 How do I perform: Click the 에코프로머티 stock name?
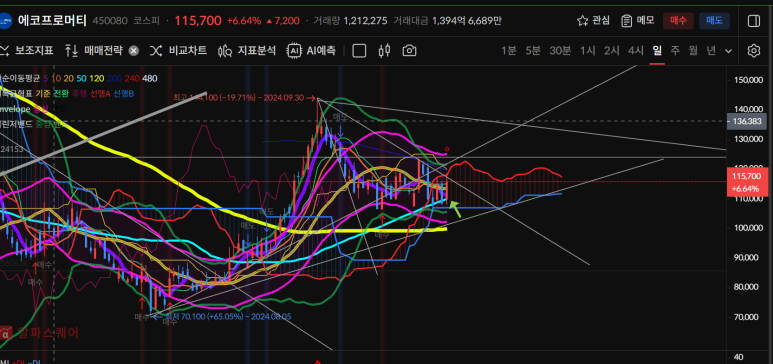coord(52,20)
